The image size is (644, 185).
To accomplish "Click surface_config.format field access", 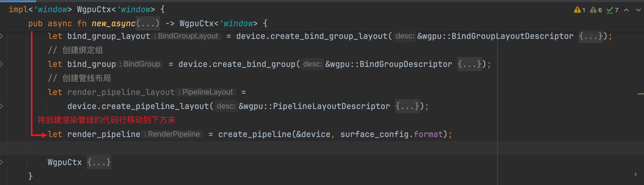I will pyautogui.click(x=391, y=134).
